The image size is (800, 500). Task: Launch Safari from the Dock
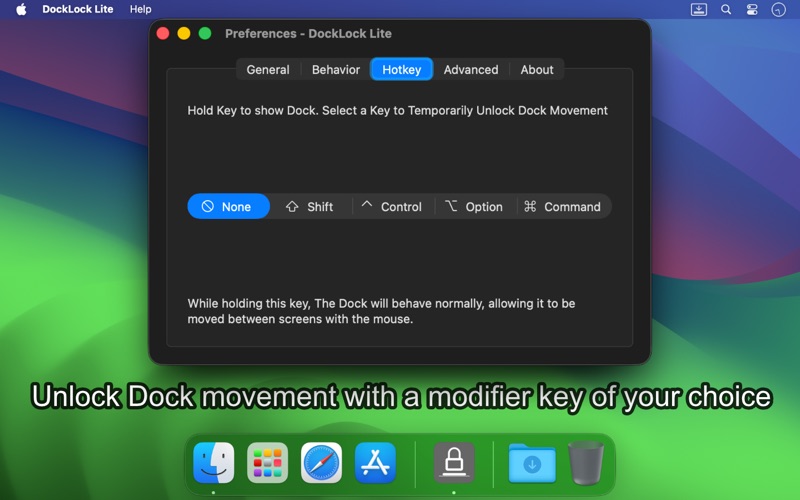(321, 463)
